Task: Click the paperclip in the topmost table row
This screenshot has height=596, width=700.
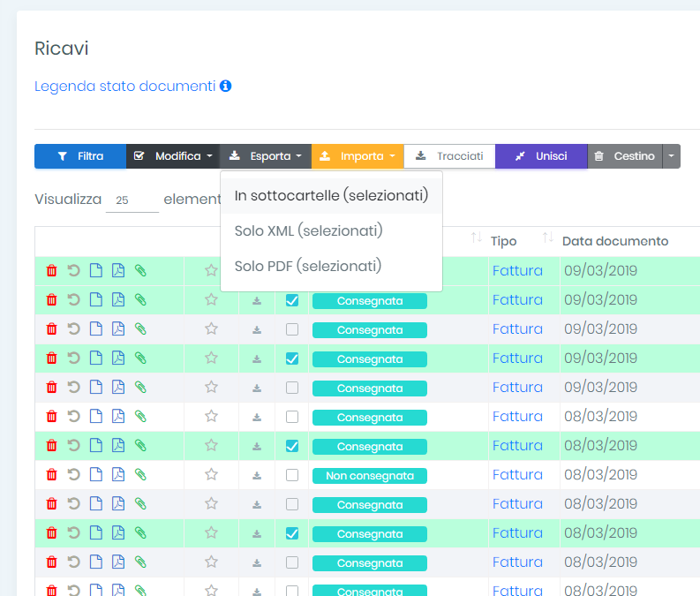Action: tap(140, 270)
